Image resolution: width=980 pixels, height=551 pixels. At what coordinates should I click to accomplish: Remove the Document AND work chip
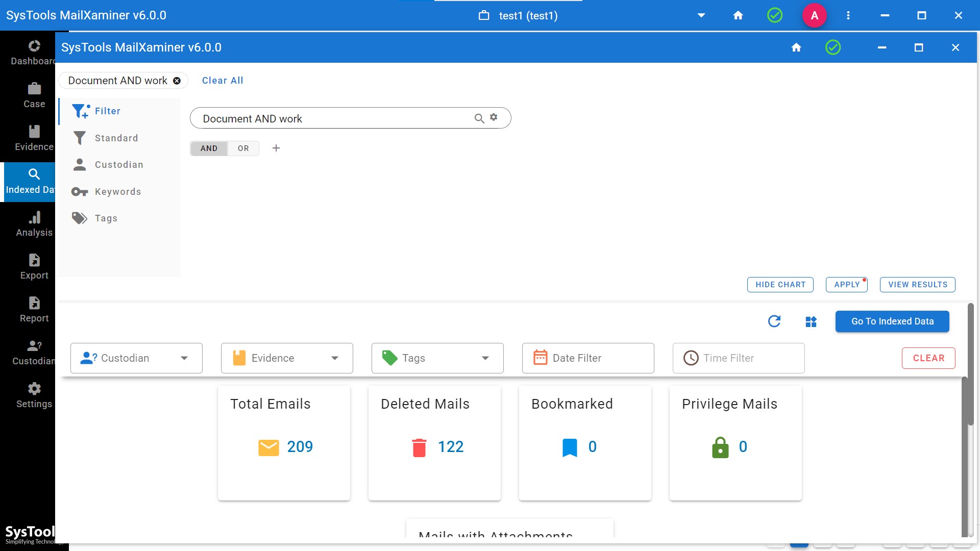click(177, 81)
